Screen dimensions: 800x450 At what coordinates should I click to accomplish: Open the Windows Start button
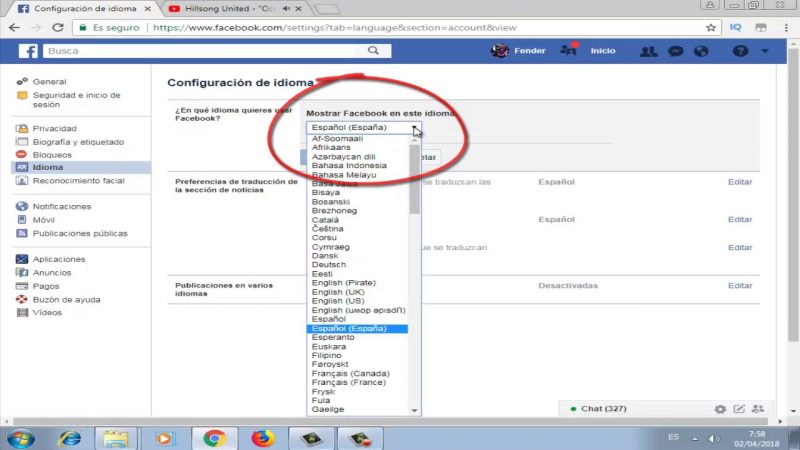pyautogui.click(x=21, y=439)
